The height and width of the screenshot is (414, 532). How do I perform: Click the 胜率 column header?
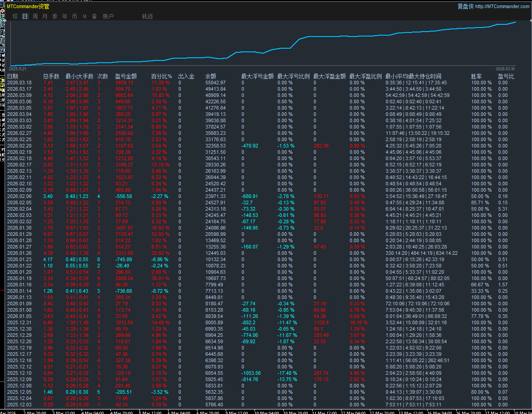(x=476, y=76)
